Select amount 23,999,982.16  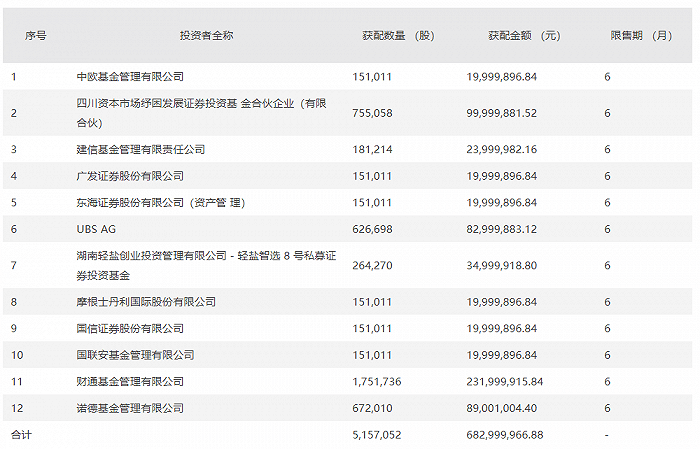502,149
